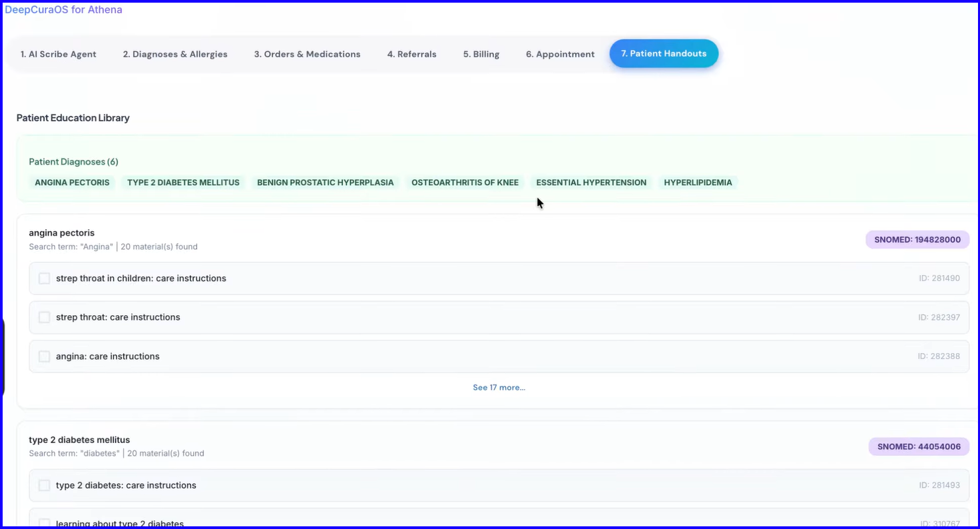
Task: Click ID: 281493 label
Action: [x=939, y=486]
